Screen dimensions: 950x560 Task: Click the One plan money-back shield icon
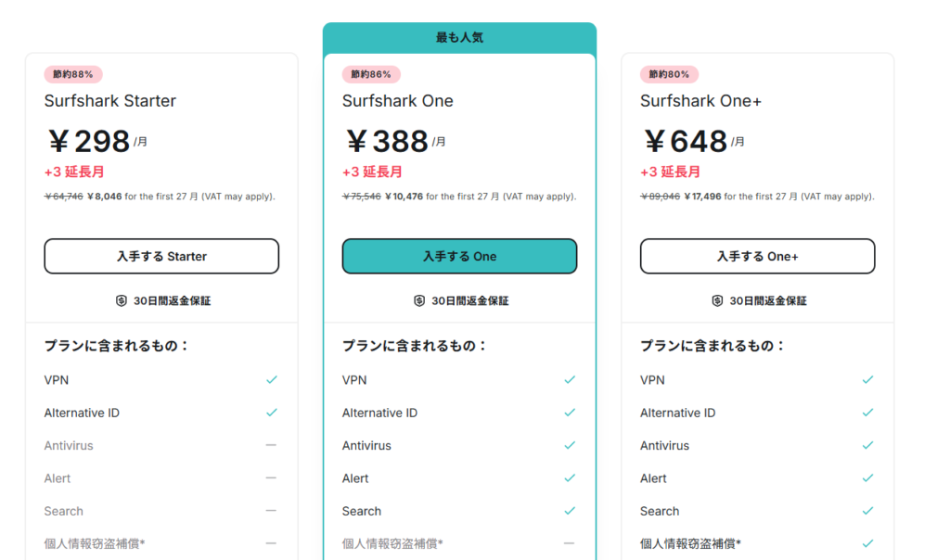(419, 301)
